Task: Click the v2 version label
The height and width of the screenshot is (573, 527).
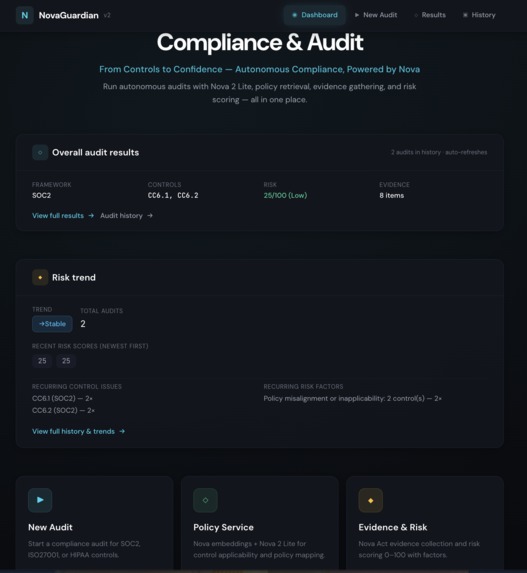Action: click(x=107, y=15)
